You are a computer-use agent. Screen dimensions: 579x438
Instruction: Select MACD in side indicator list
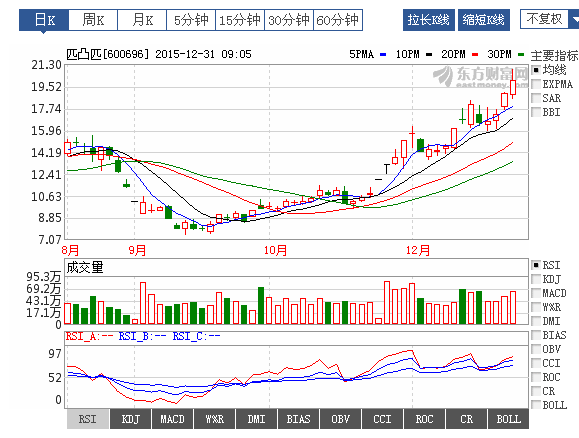[537, 293]
